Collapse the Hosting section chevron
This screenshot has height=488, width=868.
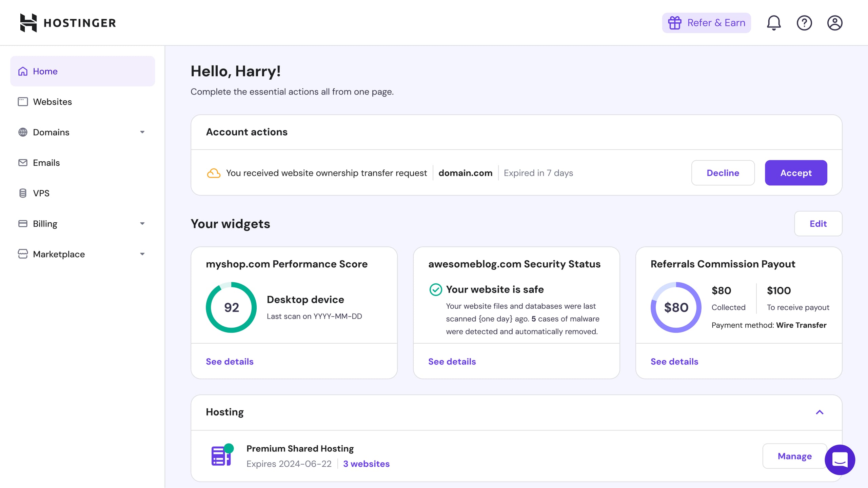pyautogui.click(x=820, y=412)
